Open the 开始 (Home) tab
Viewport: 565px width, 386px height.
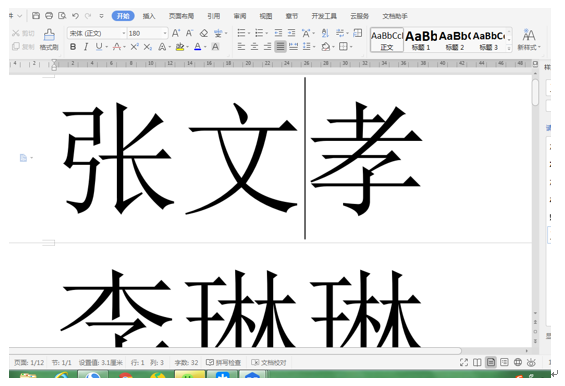123,16
